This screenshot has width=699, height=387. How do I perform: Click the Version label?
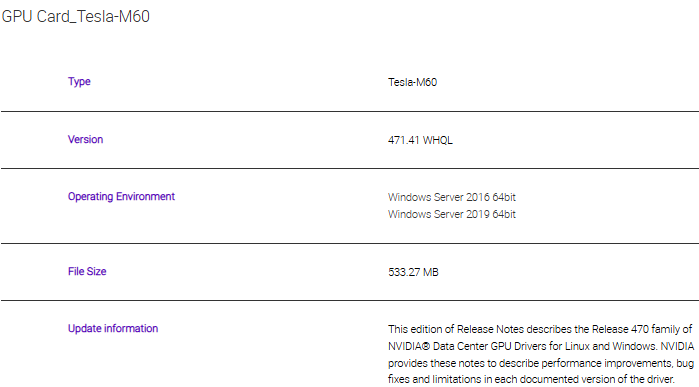click(85, 140)
